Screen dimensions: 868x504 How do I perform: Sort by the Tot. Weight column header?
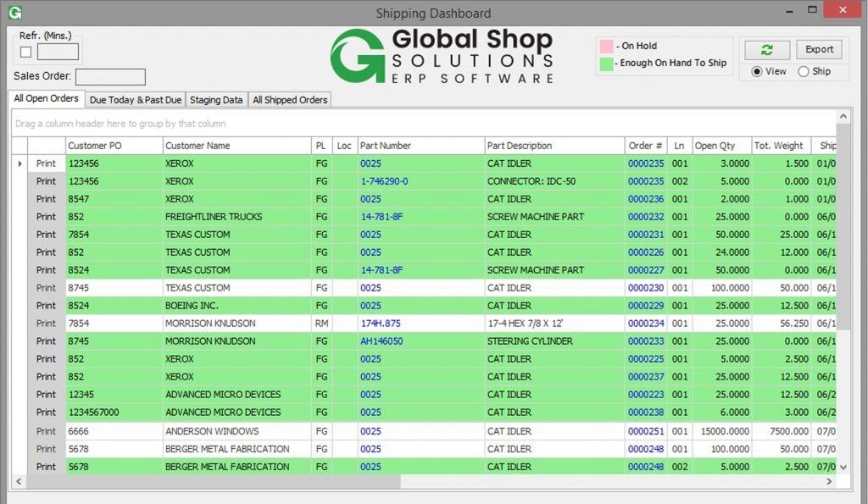coord(781,146)
